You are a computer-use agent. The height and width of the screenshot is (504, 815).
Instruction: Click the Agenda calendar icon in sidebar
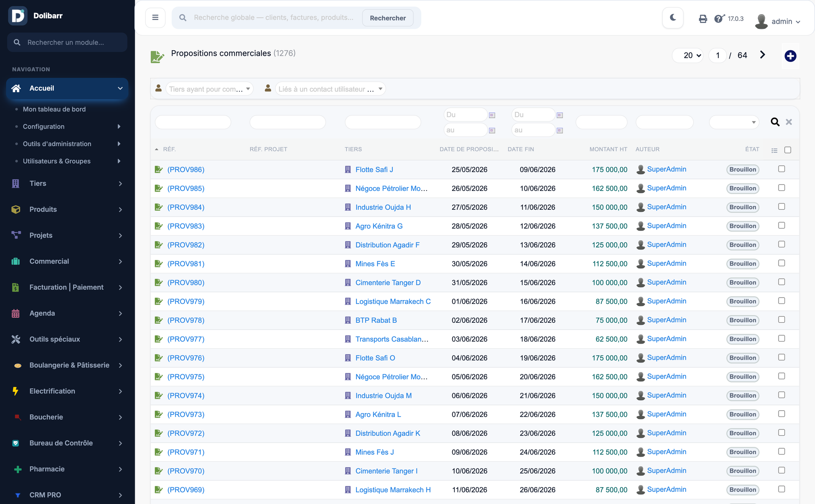tap(16, 313)
